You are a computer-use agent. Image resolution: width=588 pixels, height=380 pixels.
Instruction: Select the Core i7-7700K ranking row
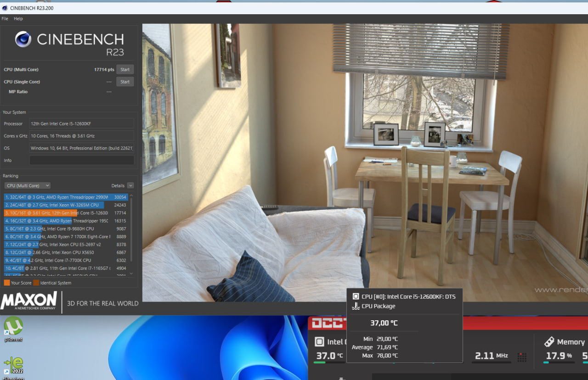(x=65, y=260)
